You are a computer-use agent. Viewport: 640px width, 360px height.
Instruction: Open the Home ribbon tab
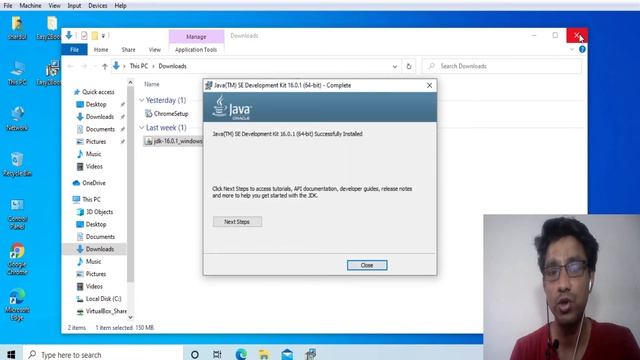[101, 49]
